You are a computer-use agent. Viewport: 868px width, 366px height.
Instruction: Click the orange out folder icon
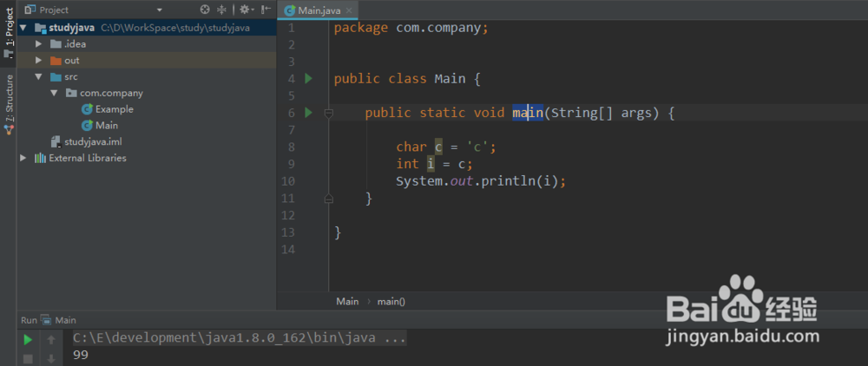(x=56, y=60)
